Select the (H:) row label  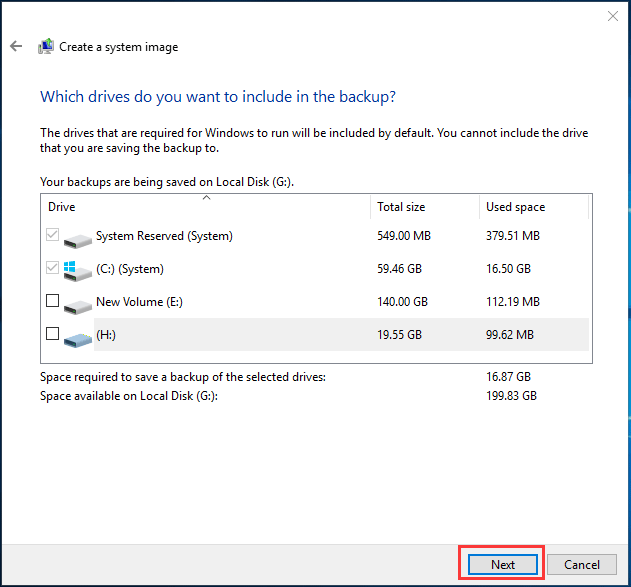point(106,335)
